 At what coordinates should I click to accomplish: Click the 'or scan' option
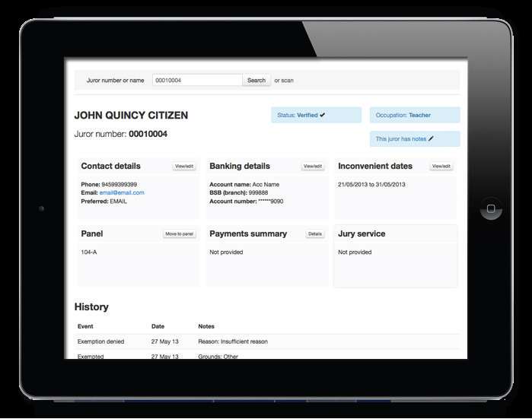284,80
